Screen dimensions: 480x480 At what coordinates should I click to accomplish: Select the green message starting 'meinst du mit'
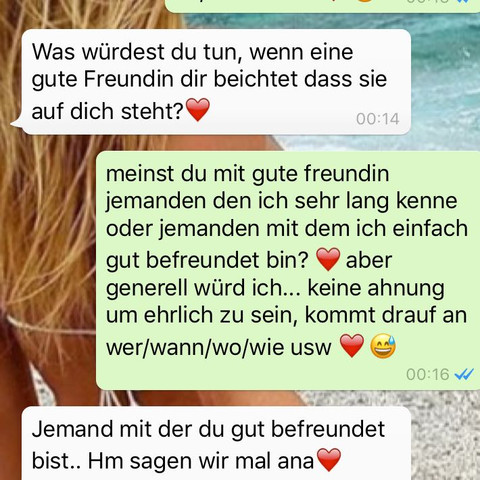click(288, 270)
